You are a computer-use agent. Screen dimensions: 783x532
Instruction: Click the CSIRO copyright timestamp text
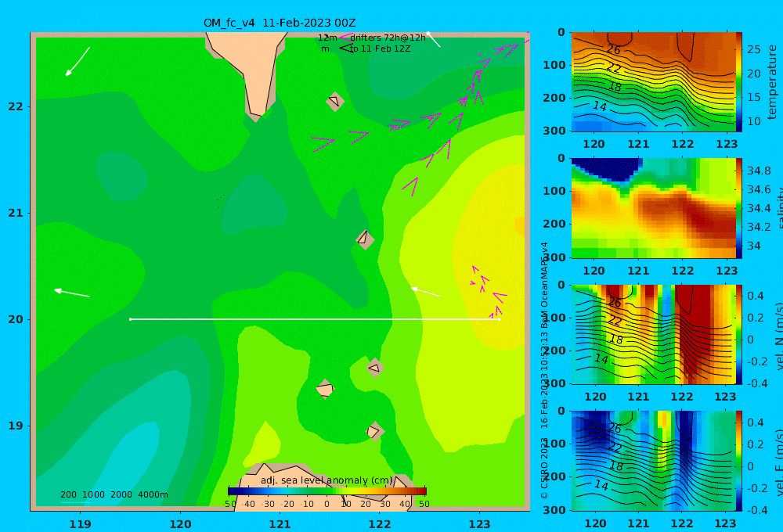(544, 370)
